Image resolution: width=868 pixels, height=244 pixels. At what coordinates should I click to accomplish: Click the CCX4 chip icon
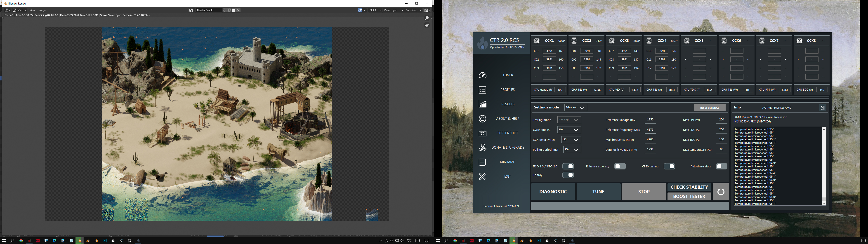649,41
